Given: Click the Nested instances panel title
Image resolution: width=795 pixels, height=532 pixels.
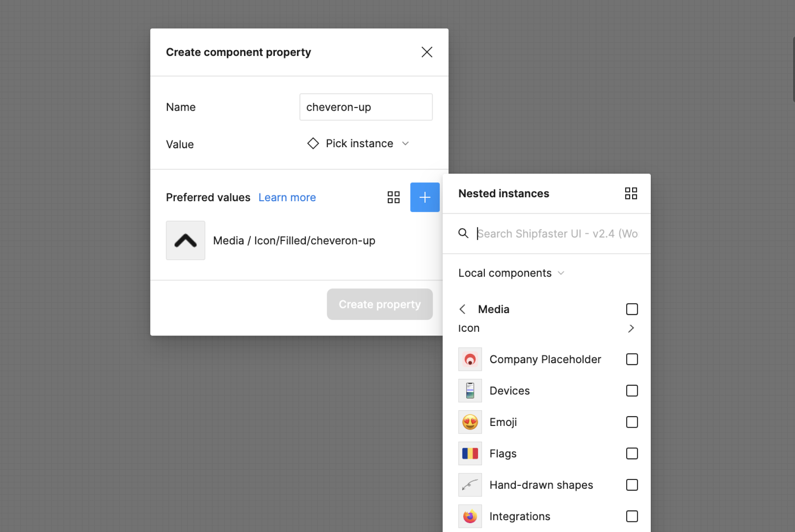Looking at the screenshot, I should pyautogui.click(x=504, y=193).
